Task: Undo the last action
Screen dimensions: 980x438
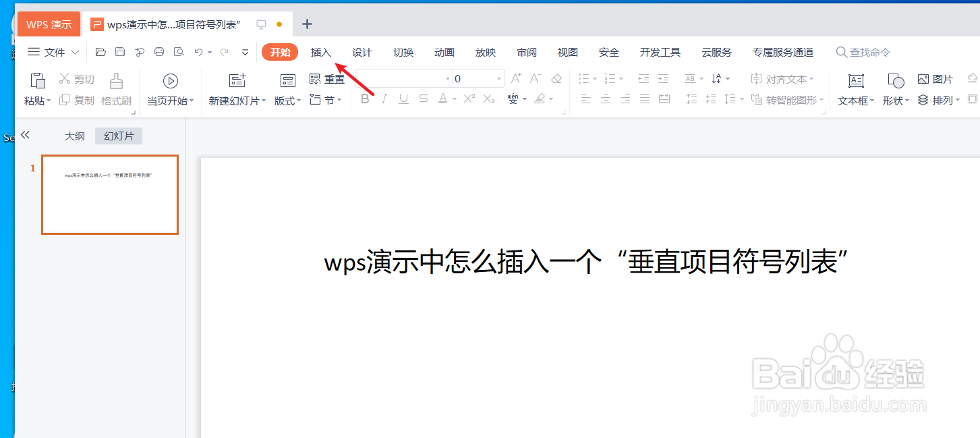Action: pyautogui.click(x=198, y=52)
